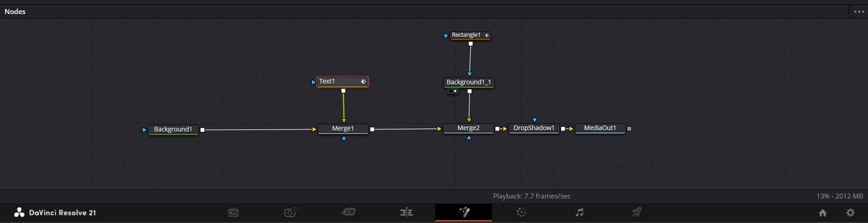The width and height of the screenshot is (868, 223).
Task: Click the output square of Merge2
Action: coord(497,129)
